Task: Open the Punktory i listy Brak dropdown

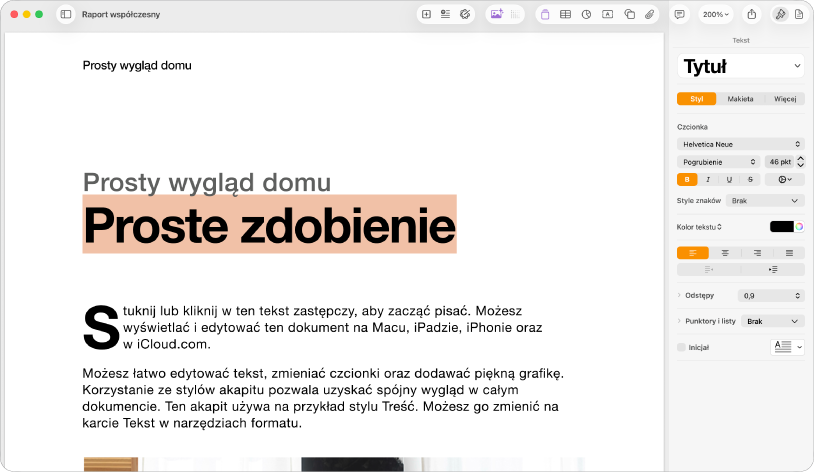Action: click(772, 321)
